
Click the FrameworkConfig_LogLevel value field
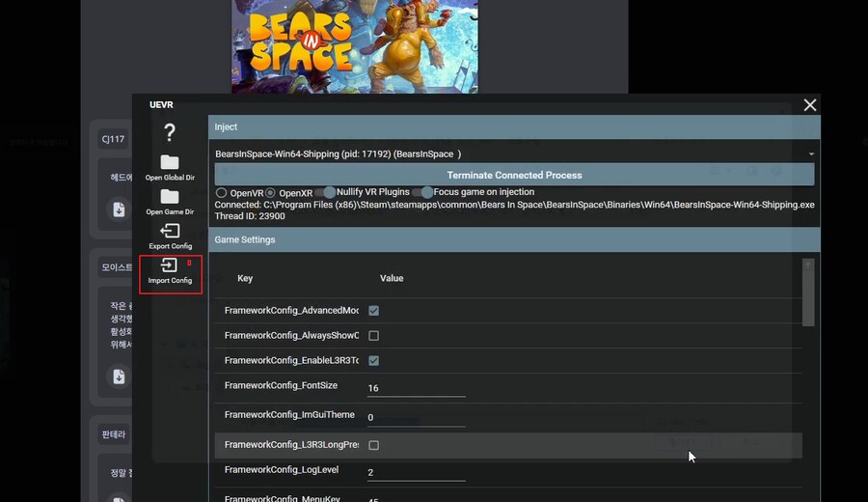pos(416,473)
